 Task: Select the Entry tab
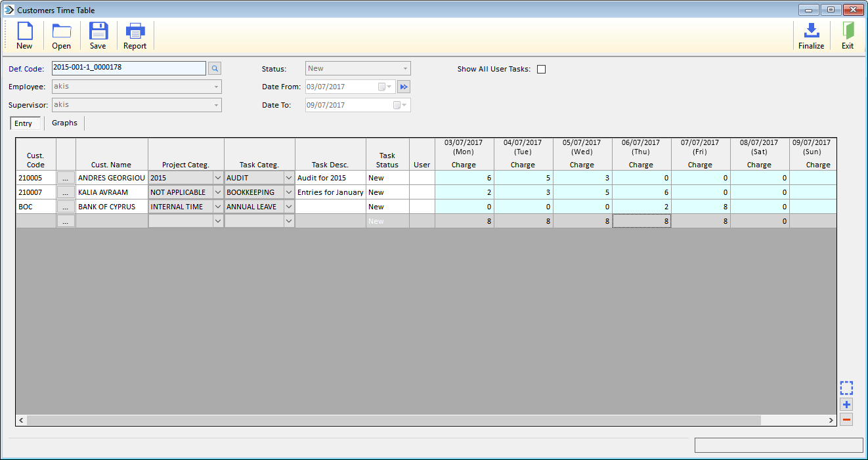24,123
